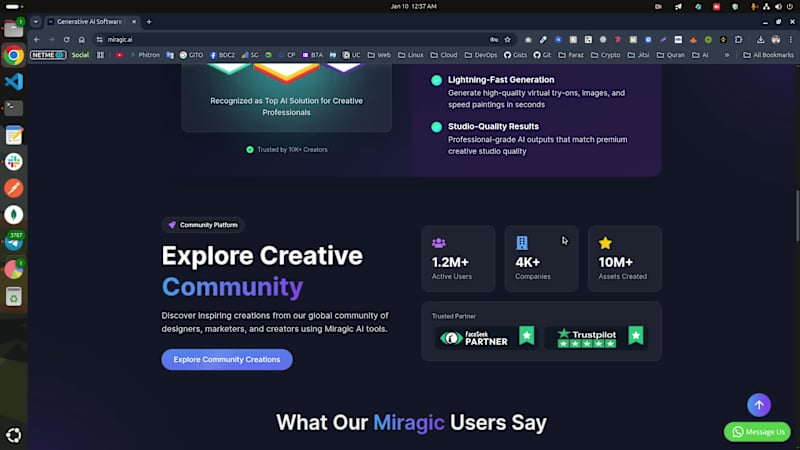Open the system volume icon in top bar
Screen dimensions: 800x450
(x=778, y=7)
